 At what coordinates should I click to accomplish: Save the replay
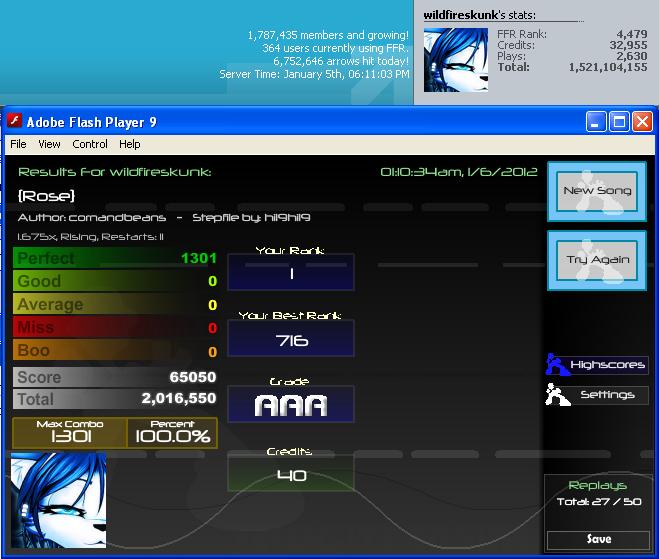[x=598, y=539]
